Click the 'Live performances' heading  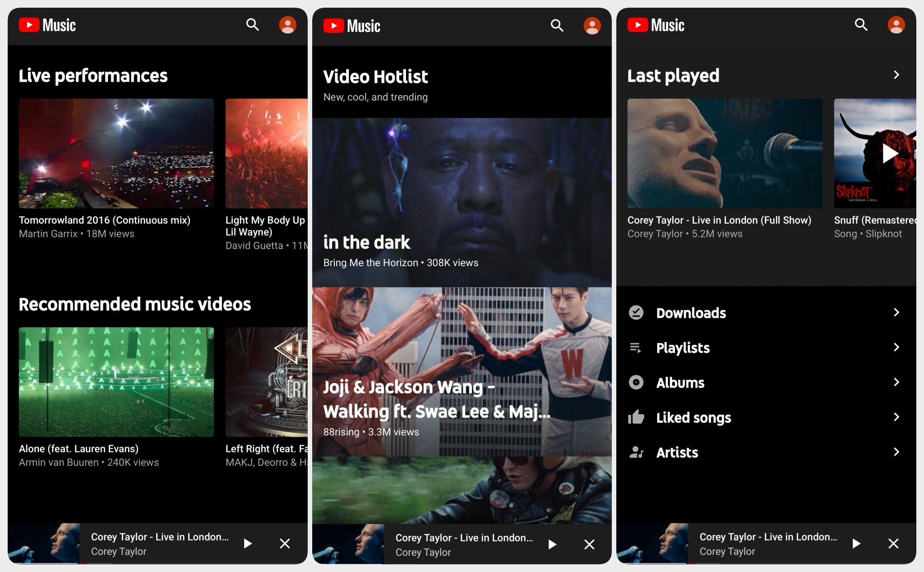93,76
